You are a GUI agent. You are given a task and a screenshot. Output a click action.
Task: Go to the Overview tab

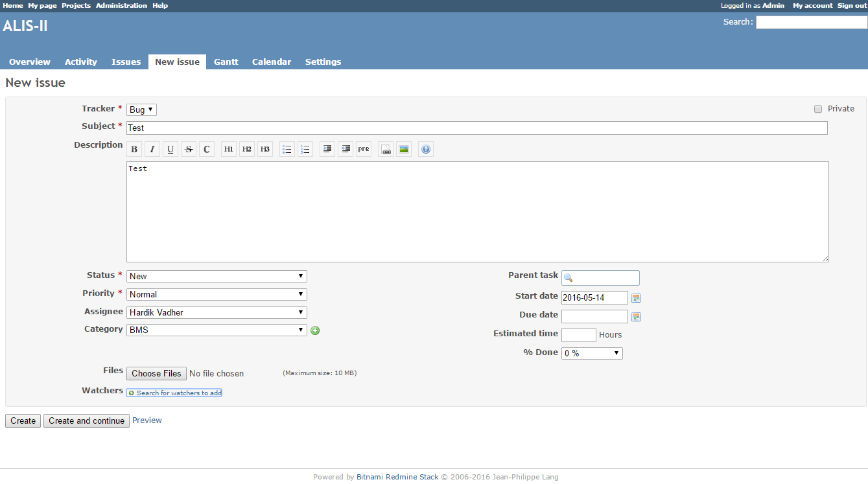pos(30,62)
